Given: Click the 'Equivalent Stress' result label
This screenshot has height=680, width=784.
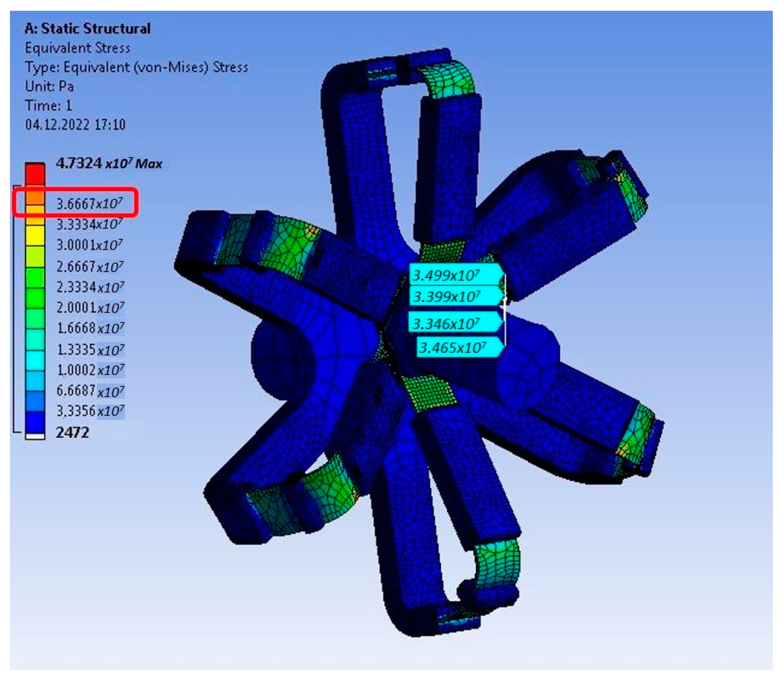Looking at the screenshot, I should tap(77, 48).
